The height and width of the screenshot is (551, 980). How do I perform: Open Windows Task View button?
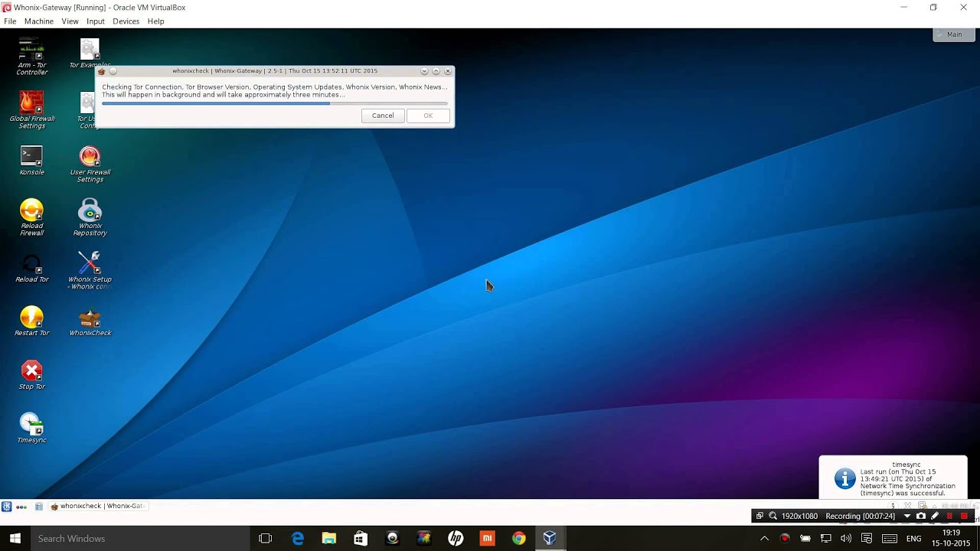coord(266,538)
